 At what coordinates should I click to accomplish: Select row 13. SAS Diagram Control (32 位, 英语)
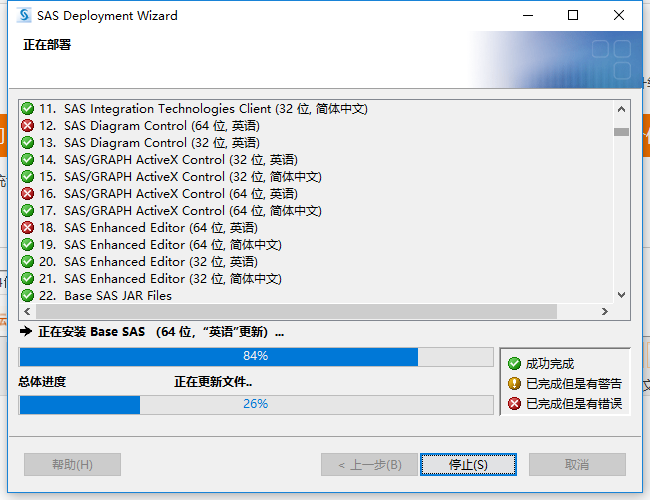pyautogui.click(x=316, y=143)
